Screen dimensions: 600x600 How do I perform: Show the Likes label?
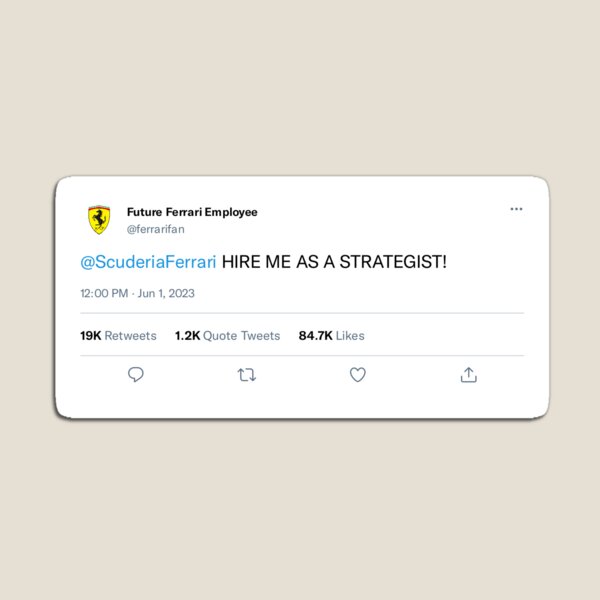[x=350, y=336]
